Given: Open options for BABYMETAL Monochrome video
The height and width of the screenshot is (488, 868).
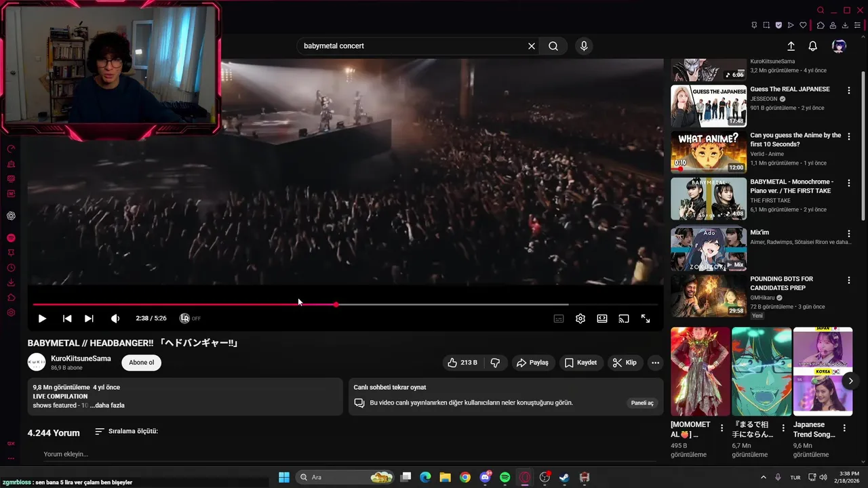Looking at the screenshot, I should click(848, 183).
